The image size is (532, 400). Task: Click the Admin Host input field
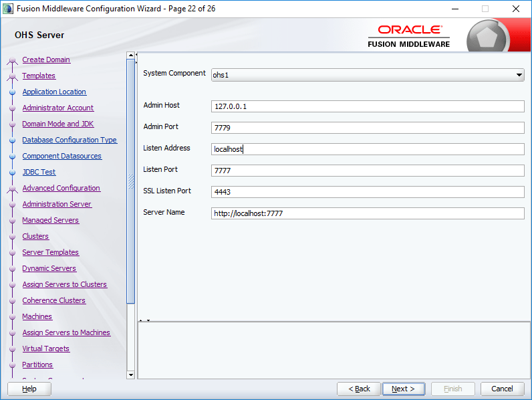[x=368, y=106]
